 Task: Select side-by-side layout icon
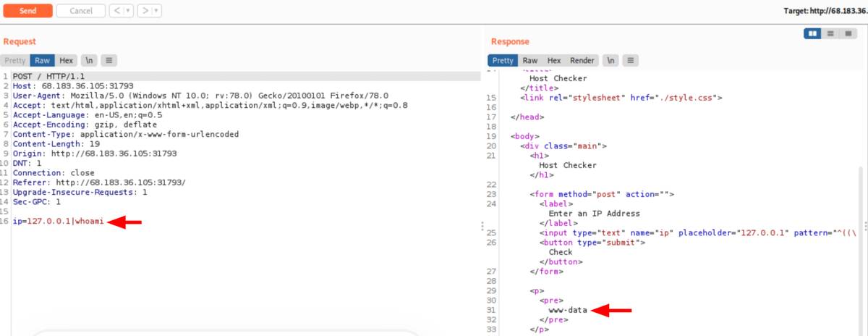[x=813, y=33]
